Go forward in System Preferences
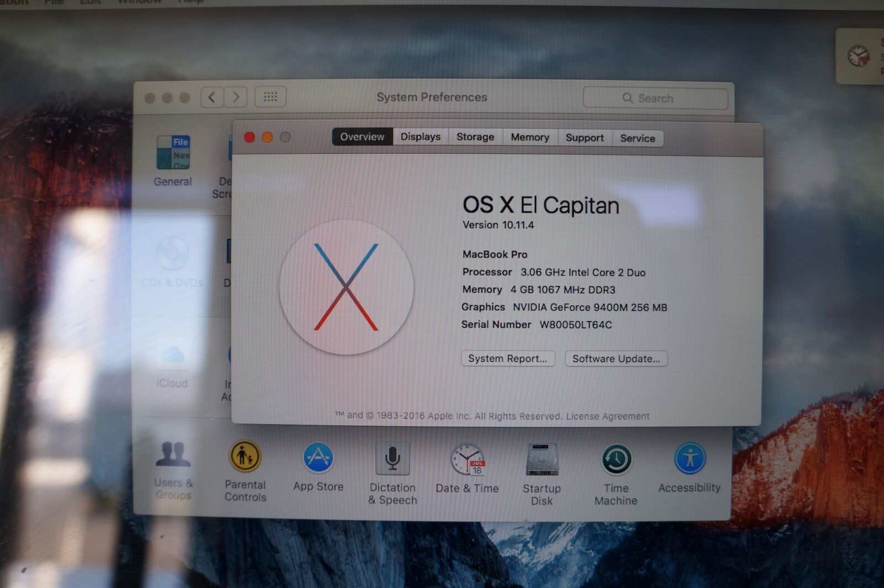Screen dimensions: 884x588 coord(236,97)
